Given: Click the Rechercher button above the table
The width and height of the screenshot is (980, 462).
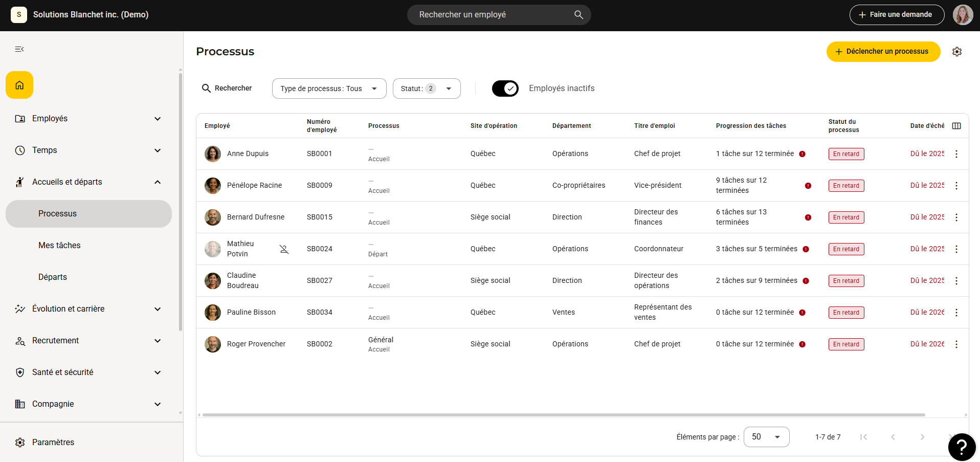Looking at the screenshot, I should (227, 89).
